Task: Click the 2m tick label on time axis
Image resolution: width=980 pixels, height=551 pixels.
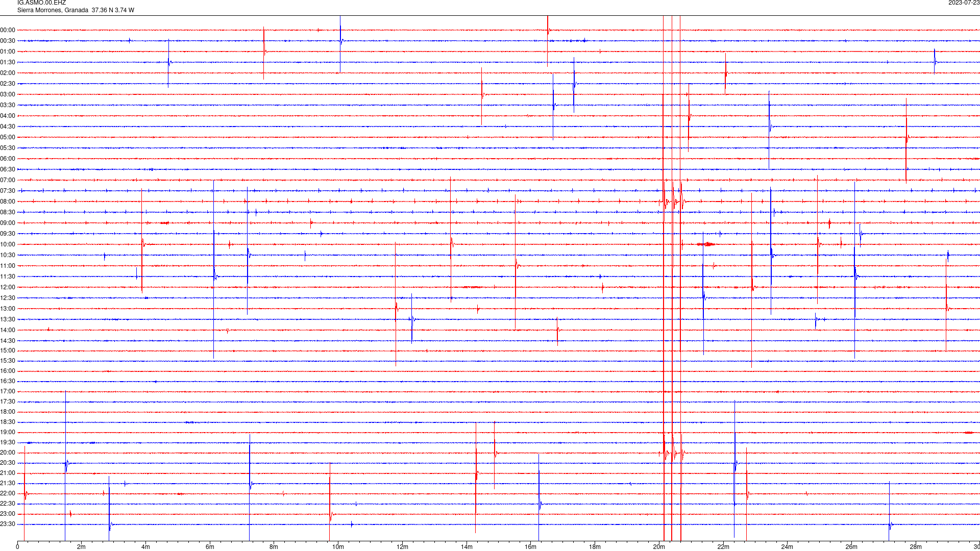Action: tap(81, 547)
